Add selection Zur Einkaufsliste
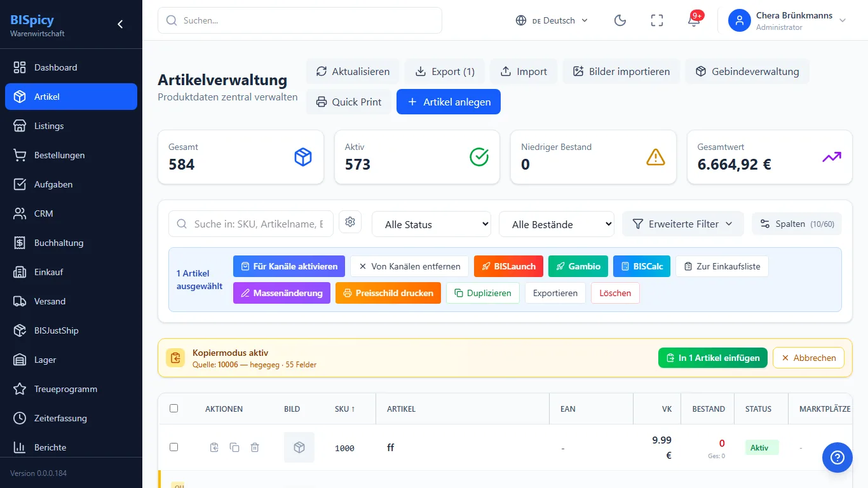The width and height of the screenshot is (868, 488). coord(722,266)
